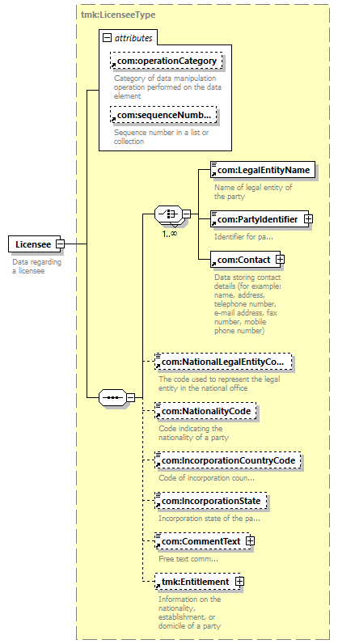Click the com:IncorporationState element

pos(211,501)
